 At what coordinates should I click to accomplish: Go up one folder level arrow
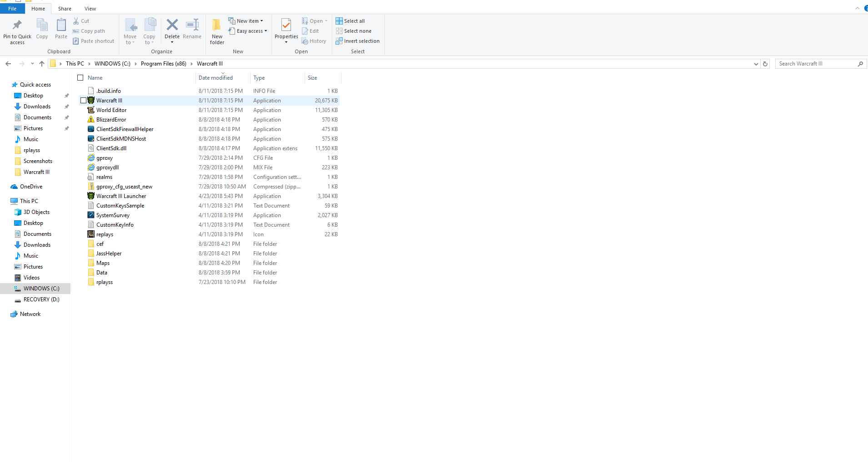42,64
